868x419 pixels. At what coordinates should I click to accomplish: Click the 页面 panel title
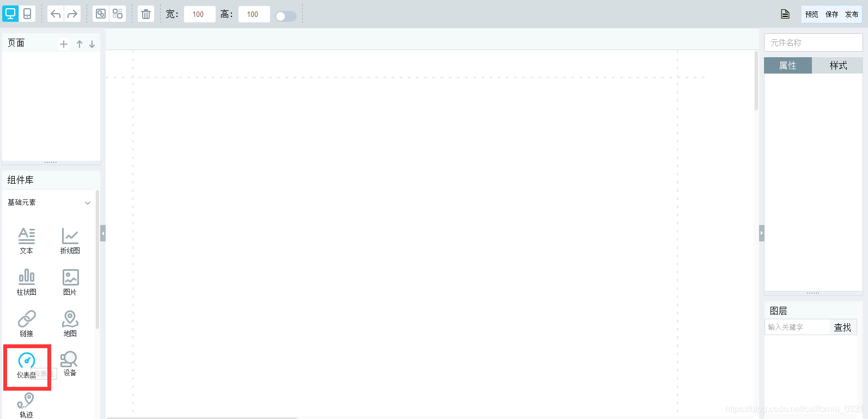[16, 43]
